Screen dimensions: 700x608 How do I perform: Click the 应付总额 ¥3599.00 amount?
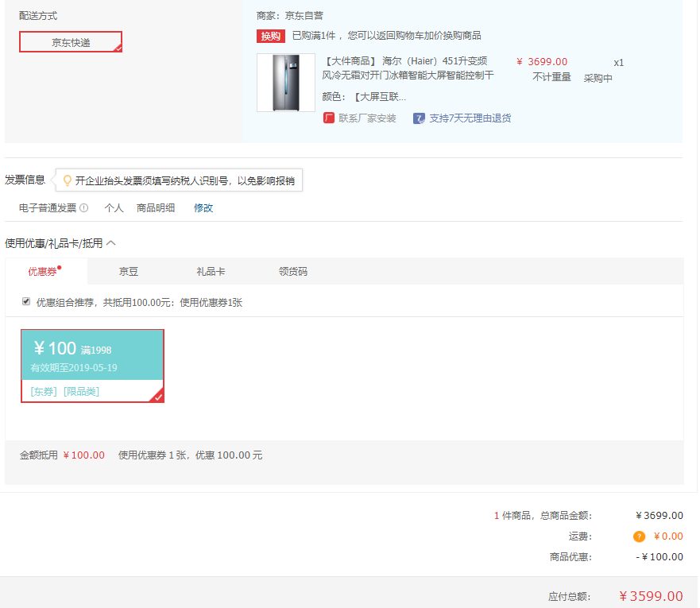[x=651, y=596]
